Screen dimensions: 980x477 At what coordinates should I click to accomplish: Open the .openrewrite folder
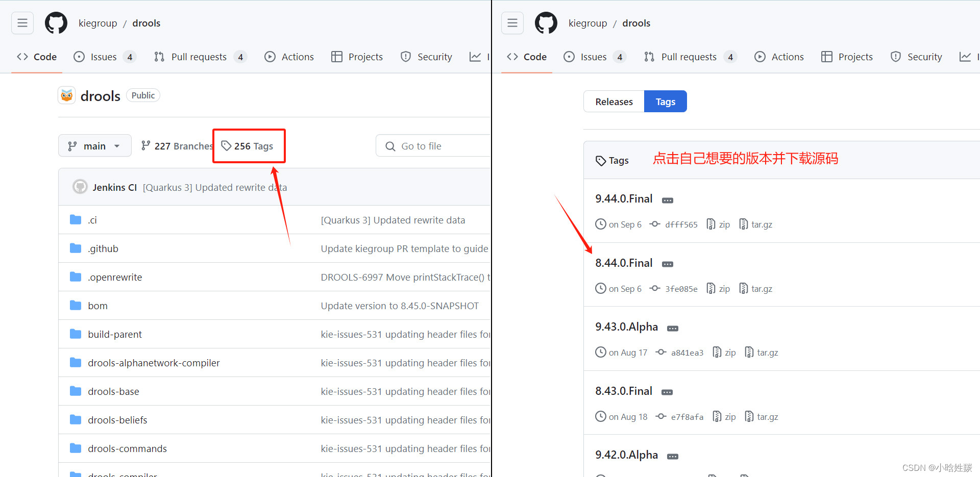(115, 277)
